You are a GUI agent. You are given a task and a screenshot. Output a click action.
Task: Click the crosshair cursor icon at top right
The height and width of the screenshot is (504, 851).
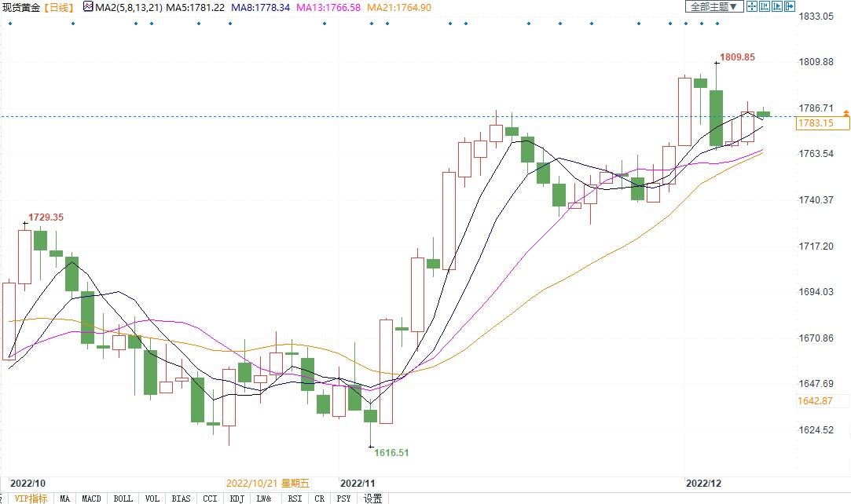(x=751, y=7)
